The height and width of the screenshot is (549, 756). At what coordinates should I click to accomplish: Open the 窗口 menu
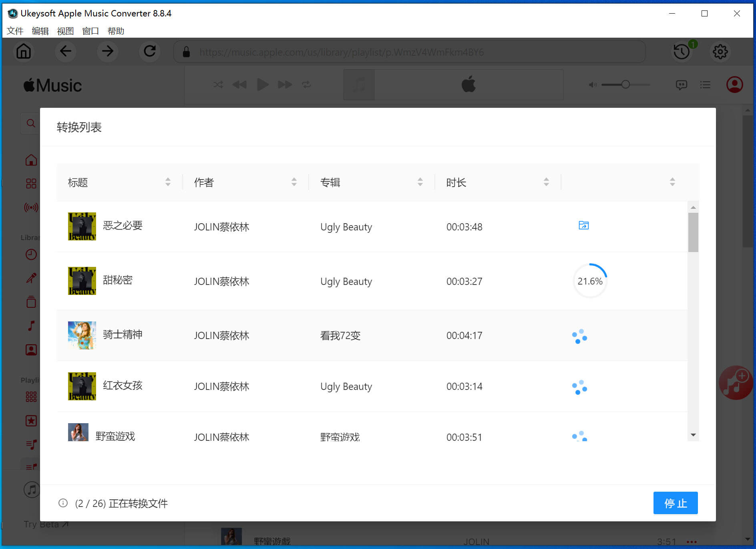[90, 31]
